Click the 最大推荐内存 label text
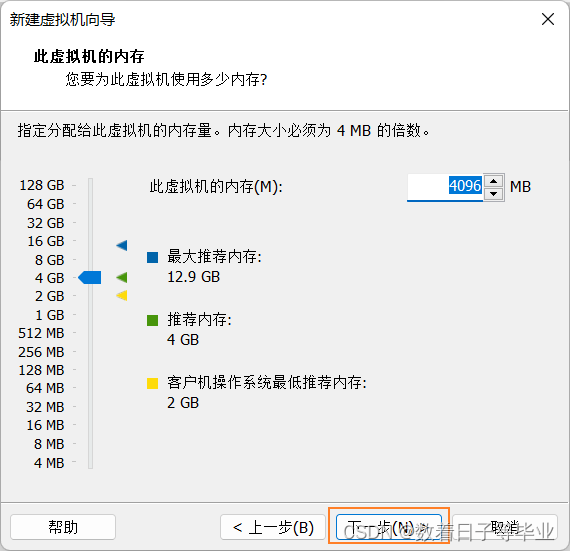Image resolution: width=570 pixels, height=551 pixels. point(214,257)
